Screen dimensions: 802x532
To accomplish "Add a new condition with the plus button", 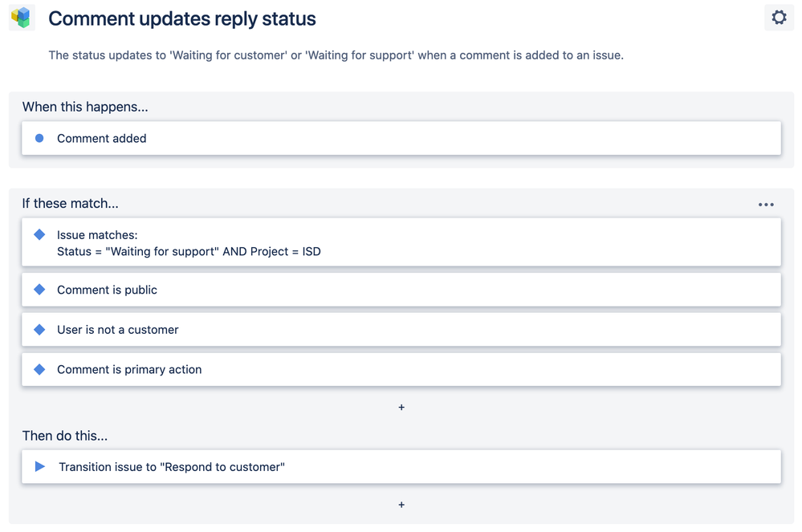I will (401, 408).
